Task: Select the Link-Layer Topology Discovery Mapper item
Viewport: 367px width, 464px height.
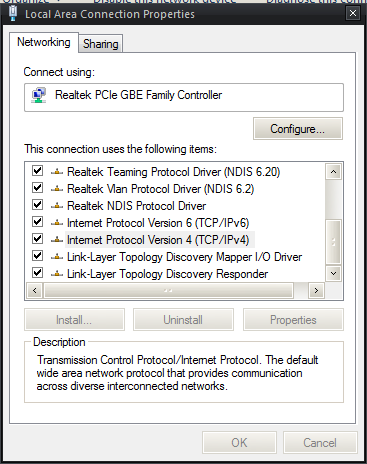Action: pos(184,257)
